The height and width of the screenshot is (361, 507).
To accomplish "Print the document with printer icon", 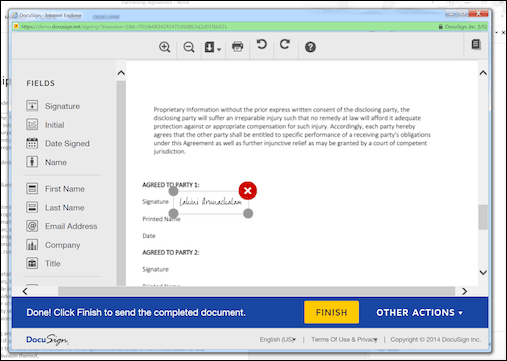I will point(237,46).
